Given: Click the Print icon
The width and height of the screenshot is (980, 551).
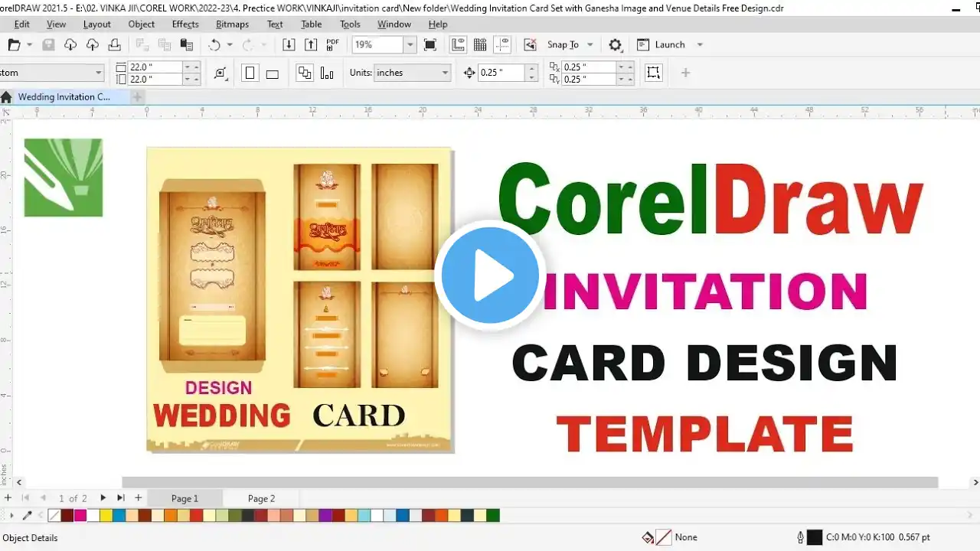Looking at the screenshot, I should coord(114,45).
